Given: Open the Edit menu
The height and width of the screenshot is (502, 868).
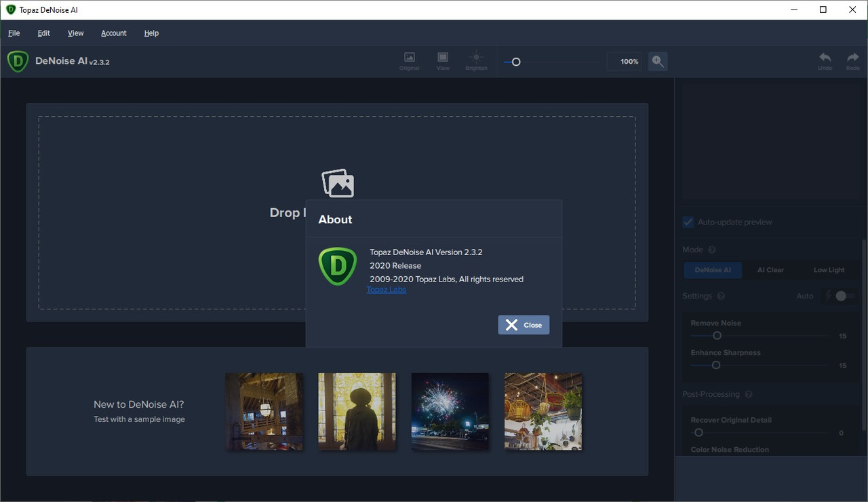Looking at the screenshot, I should click(44, 33).
